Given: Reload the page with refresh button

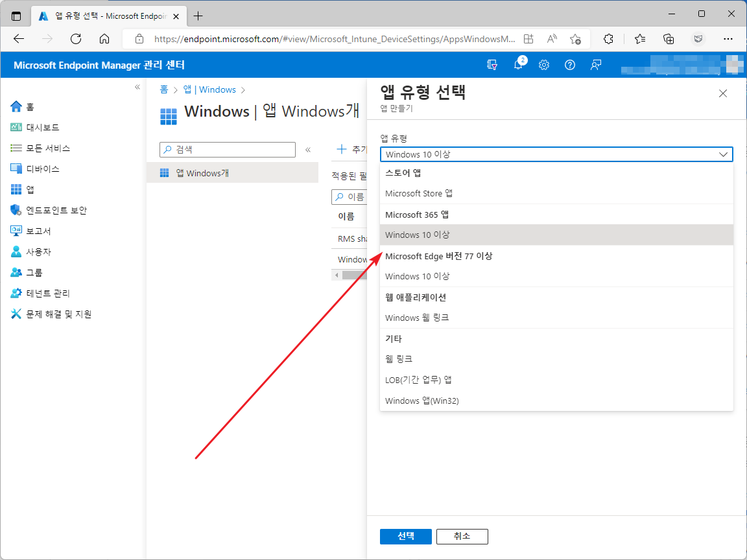Looking at the screenshot, I should tap(76, 39).
